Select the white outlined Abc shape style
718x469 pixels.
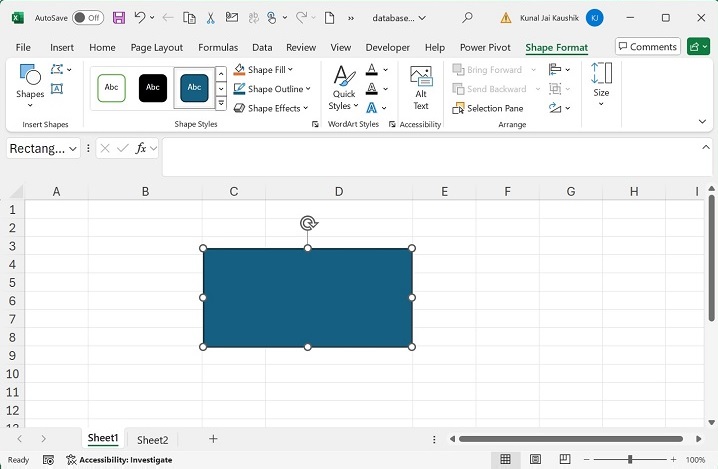click(111, 88)
